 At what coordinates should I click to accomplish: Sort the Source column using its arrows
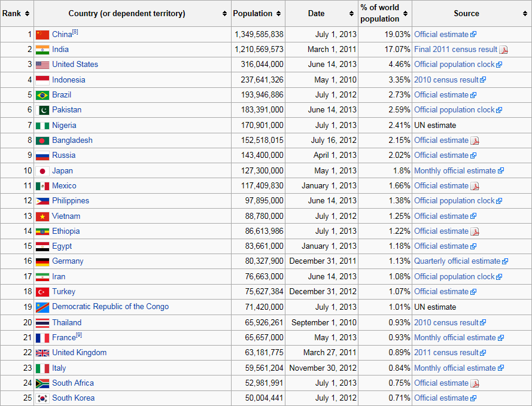pyautogui.click(x=525, y=13)
